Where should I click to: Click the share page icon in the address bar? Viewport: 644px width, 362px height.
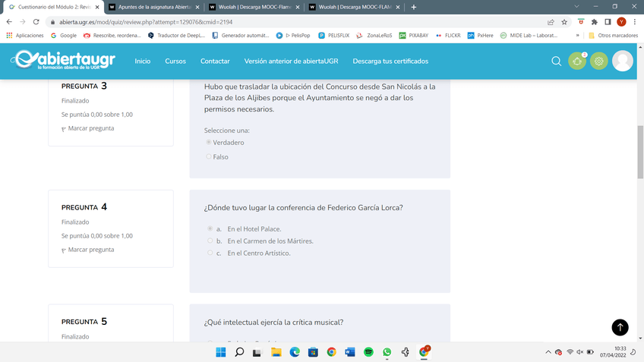551,22
